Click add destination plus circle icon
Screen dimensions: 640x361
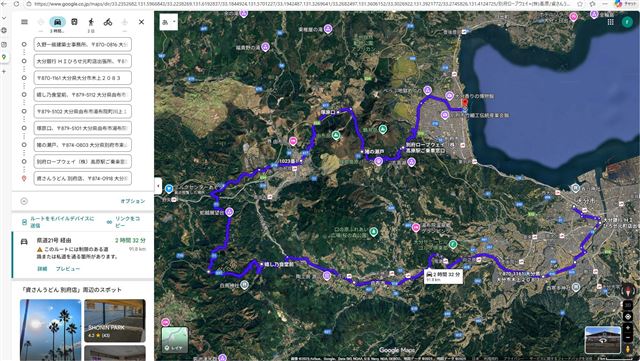[24, 201]
